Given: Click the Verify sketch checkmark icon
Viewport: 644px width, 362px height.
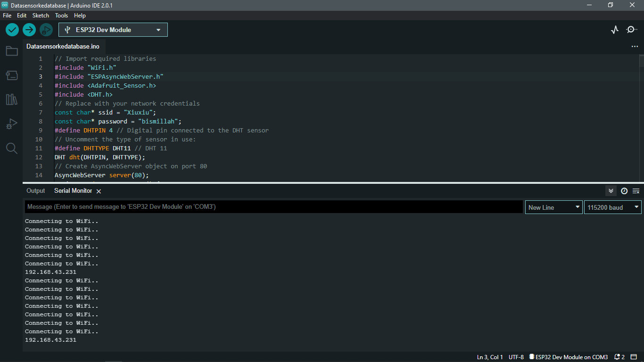Looking at the screenshot, I should click(x=12, y=29).
